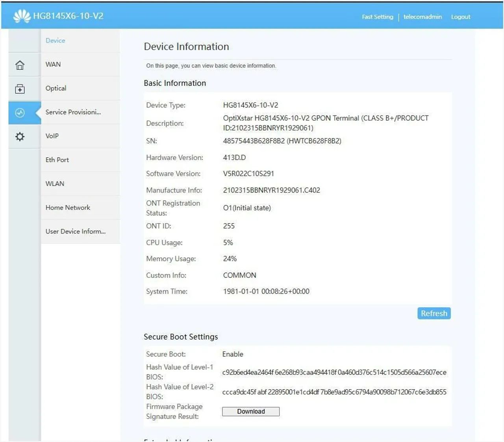Viewport: 504px width, 442px height.
Task: Navigate to Home Network section
Action: tap(68, 208)
